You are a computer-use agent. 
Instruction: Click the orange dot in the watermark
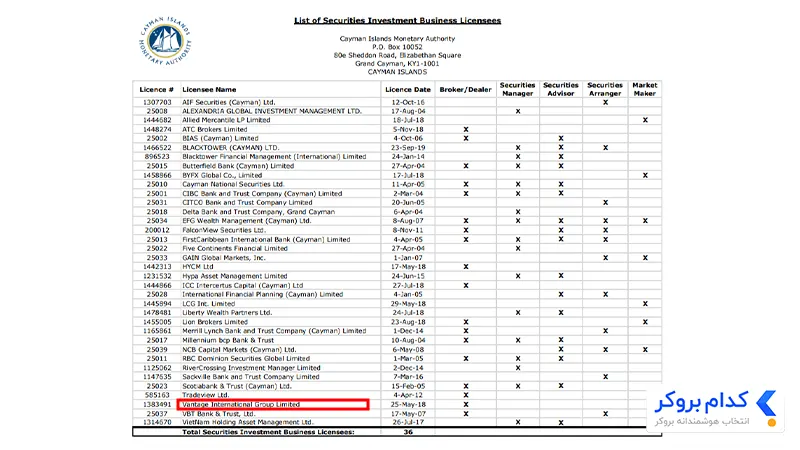click(771, 422)
